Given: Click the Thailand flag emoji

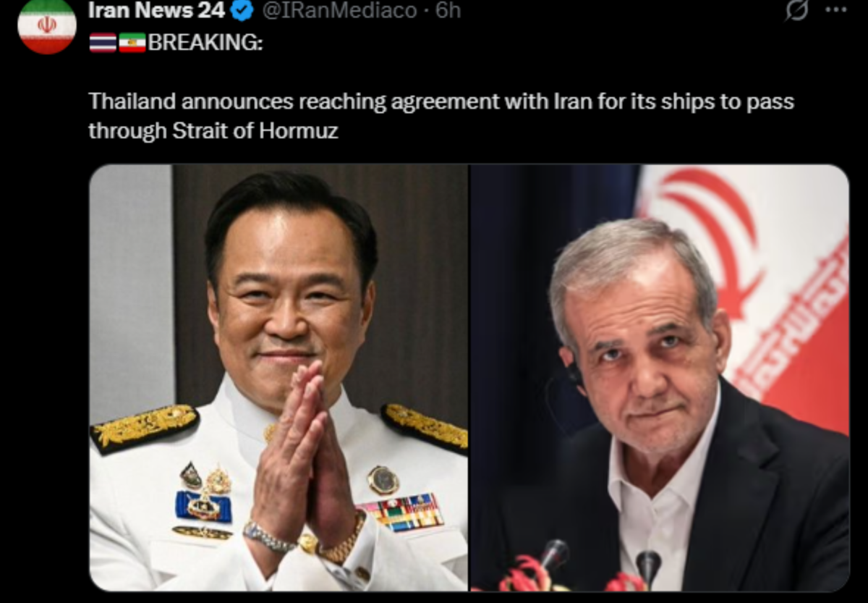Looking at the screenshot, I should [103, 43].
